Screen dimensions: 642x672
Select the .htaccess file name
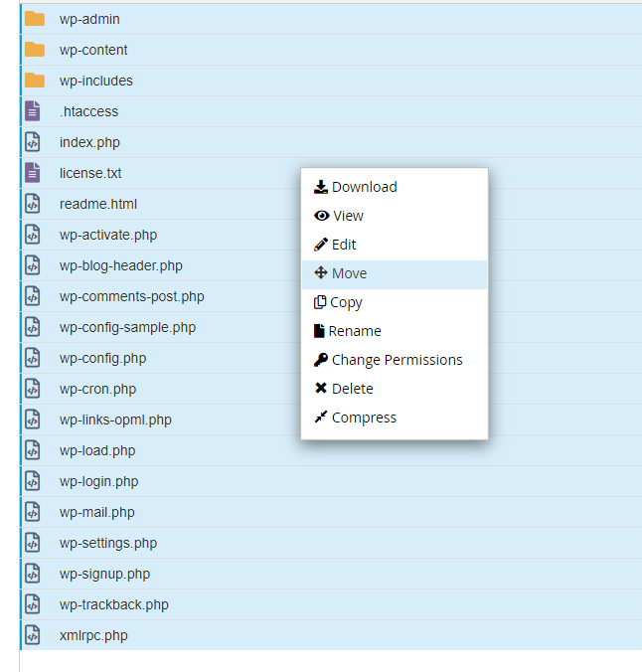88,111
